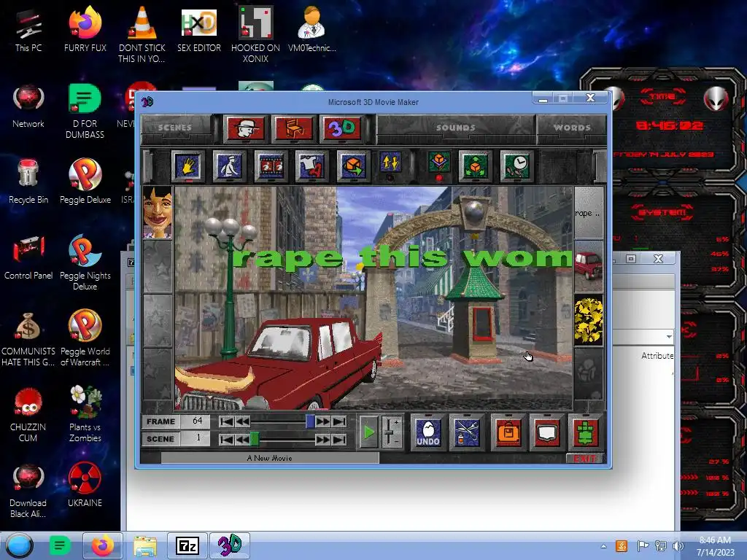Open the Network desktop icon
Image resolution: width=747 pixels, height=560 pixels.
point(28,106)
